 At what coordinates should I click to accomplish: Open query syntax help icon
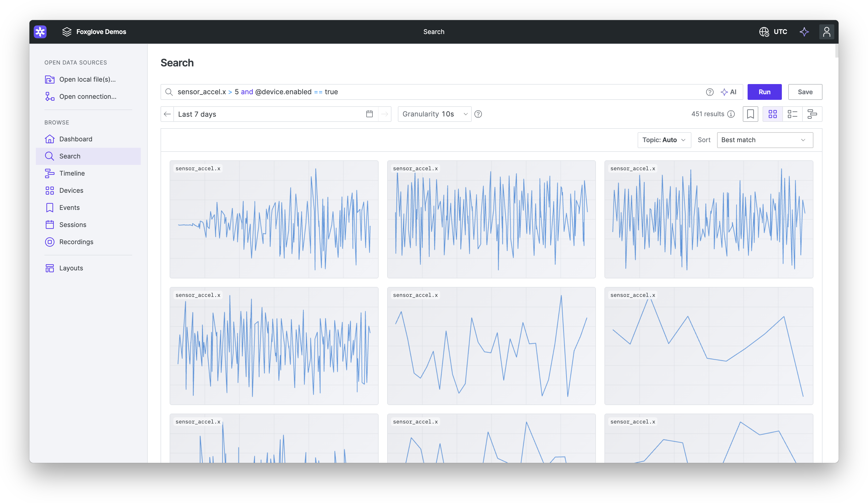coord(710,92)
